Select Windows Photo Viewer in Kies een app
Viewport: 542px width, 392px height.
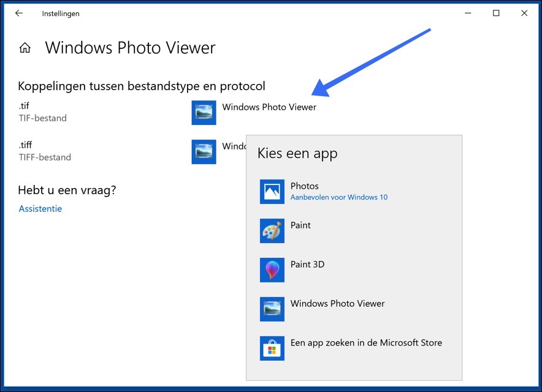pyautogui.click(x=354, y=309)
